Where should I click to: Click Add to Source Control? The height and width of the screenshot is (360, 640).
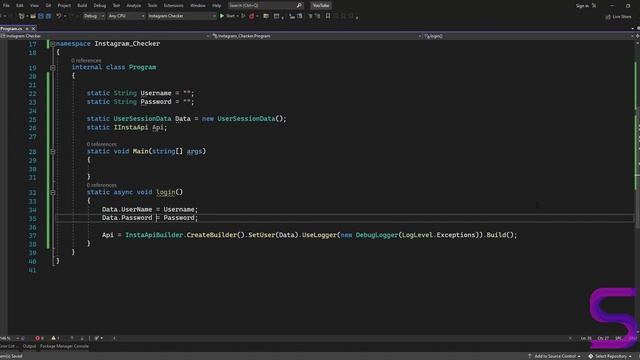(x=554, y=356)
